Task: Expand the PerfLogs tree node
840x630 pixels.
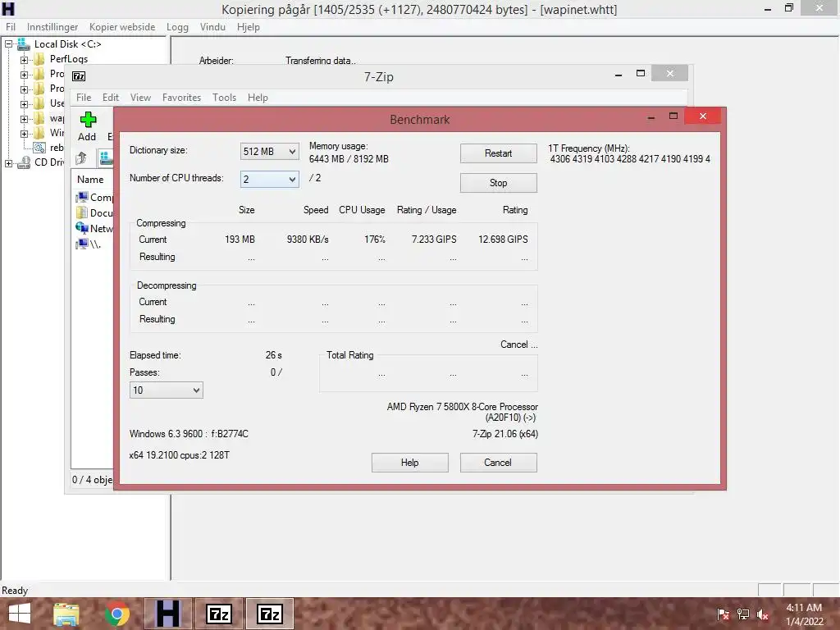Action: (x=24, y=59)
